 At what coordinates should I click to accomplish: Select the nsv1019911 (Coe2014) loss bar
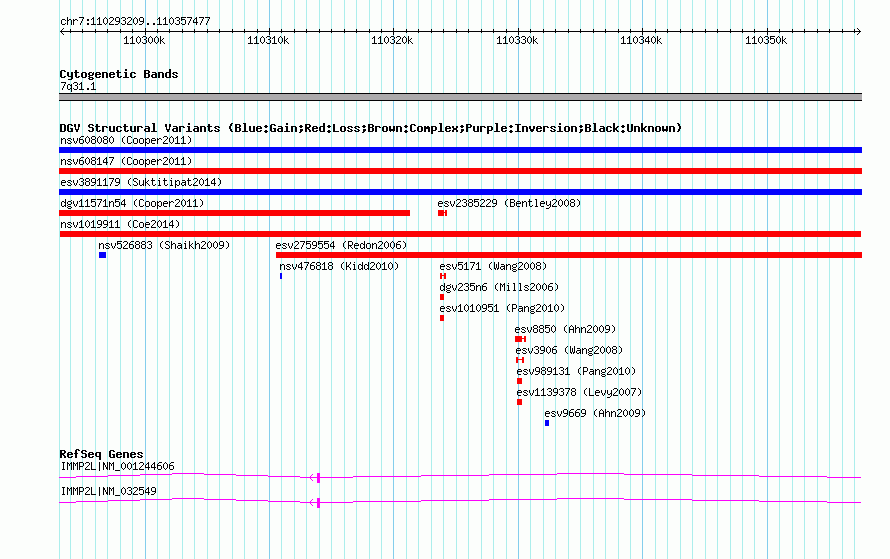point(460,234)
